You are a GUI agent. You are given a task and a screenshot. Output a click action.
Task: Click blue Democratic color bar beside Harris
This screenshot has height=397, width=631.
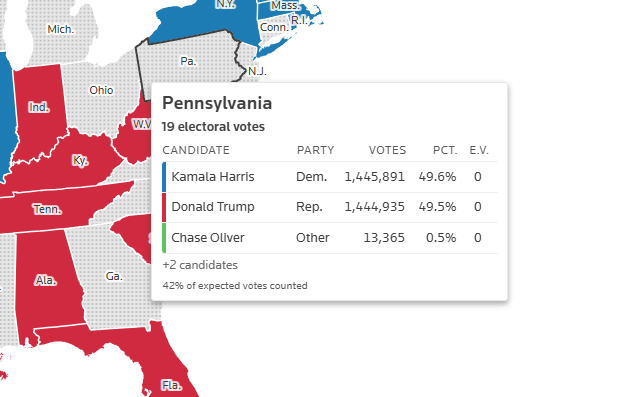tap(164, 177)
